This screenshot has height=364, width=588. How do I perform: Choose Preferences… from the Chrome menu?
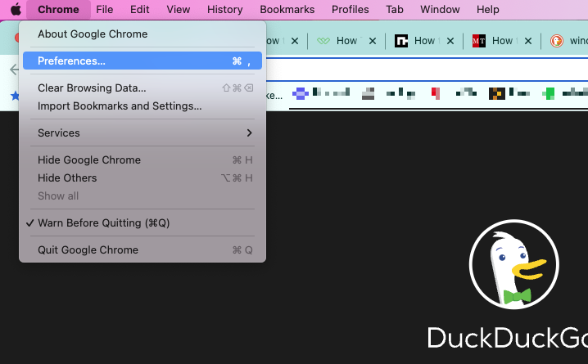142,61
